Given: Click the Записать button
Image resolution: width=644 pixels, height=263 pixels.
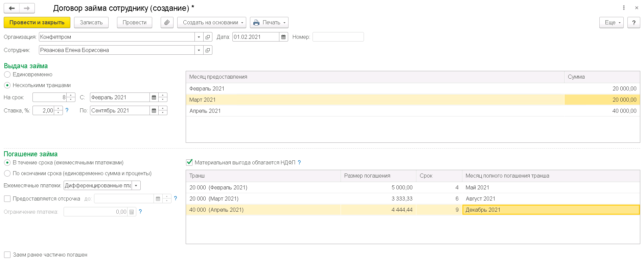Looking at the screenshot, I should 91,23.
